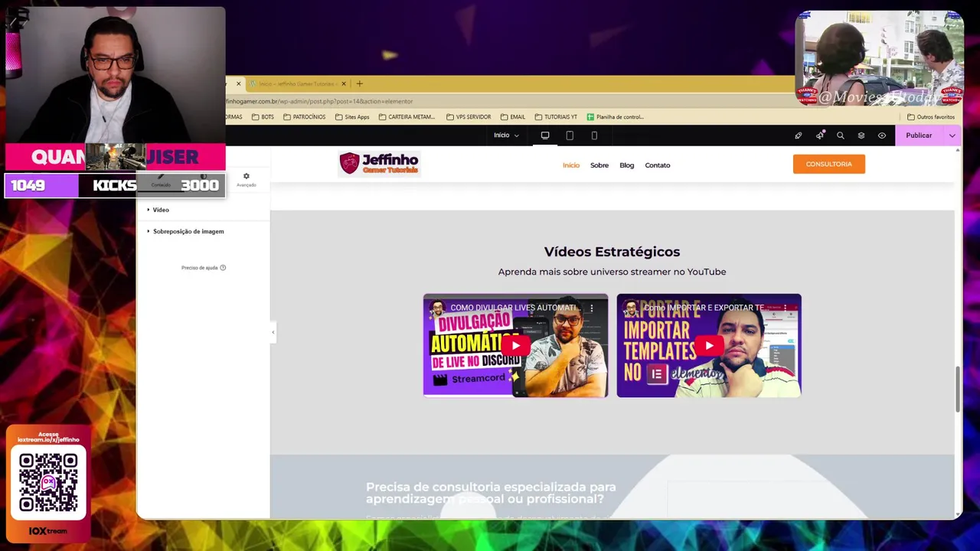The width and height of the screenshot is (980, 551).
Task: Open a new browser tab
Action: [x=359, y=83]
